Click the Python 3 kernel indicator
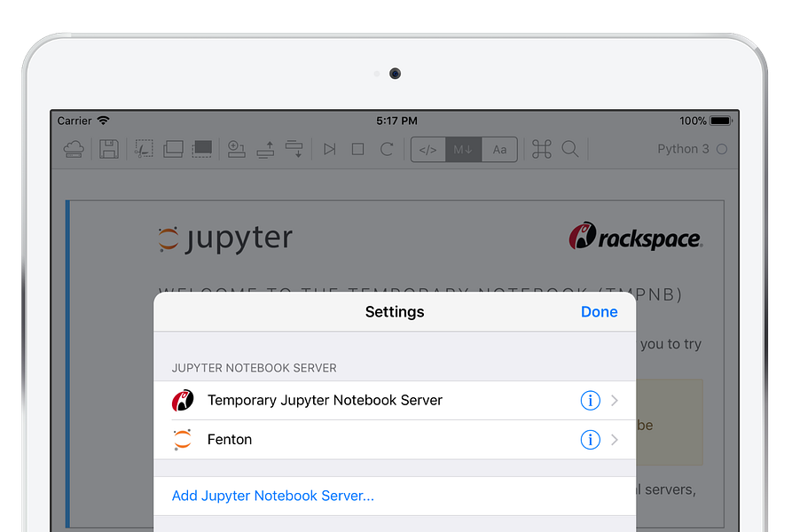 pos(692,149)
